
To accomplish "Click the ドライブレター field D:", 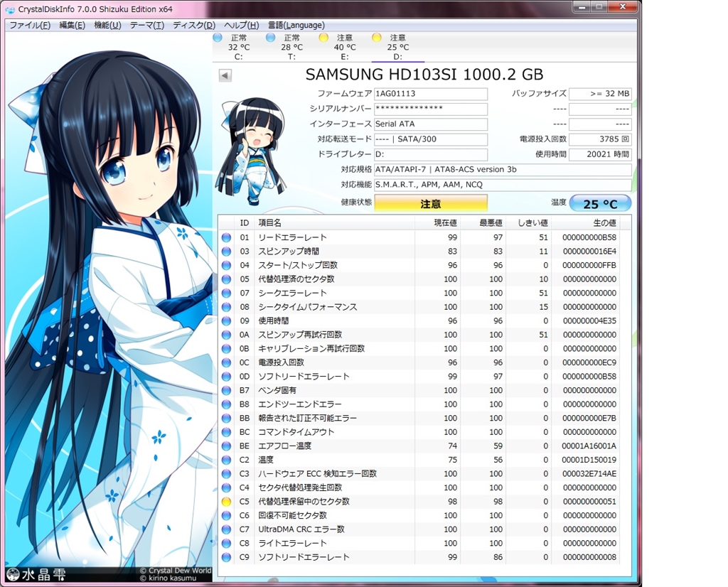I will (431, 154).
